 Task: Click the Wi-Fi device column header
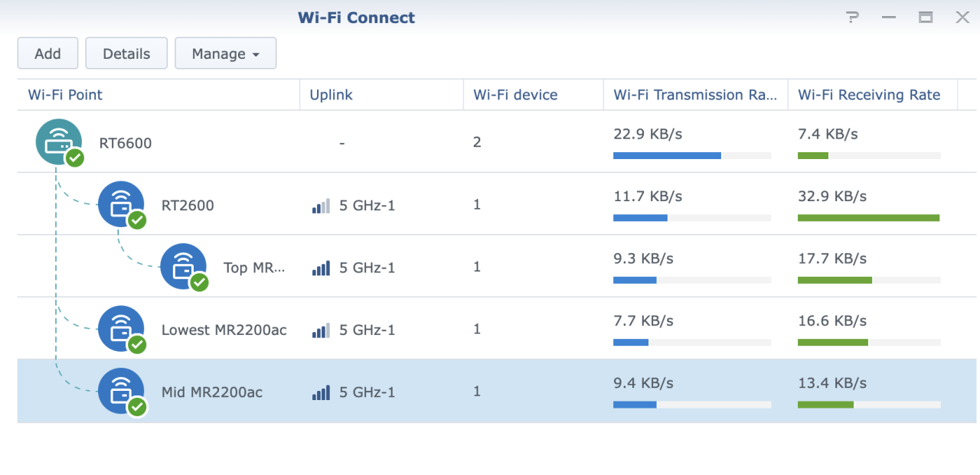(514, 94)
